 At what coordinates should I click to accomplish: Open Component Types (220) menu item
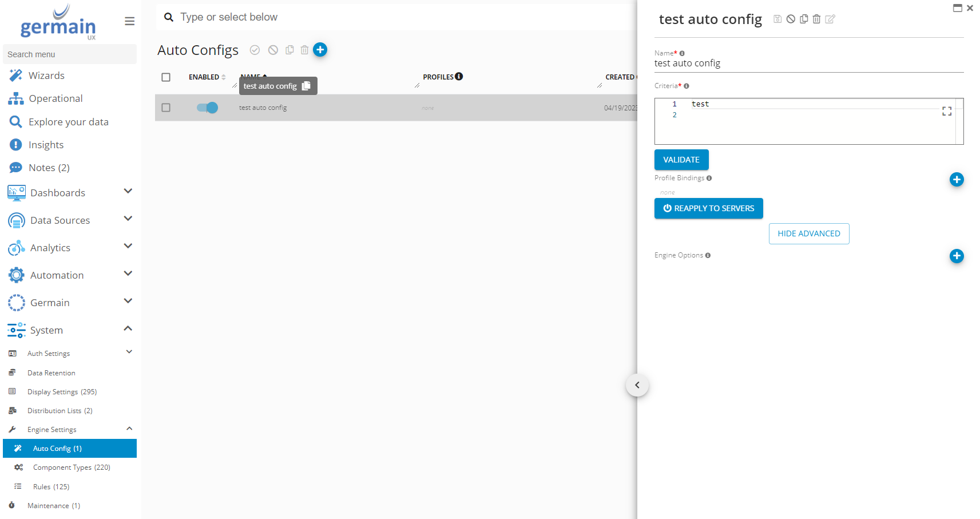coord(72,468)
